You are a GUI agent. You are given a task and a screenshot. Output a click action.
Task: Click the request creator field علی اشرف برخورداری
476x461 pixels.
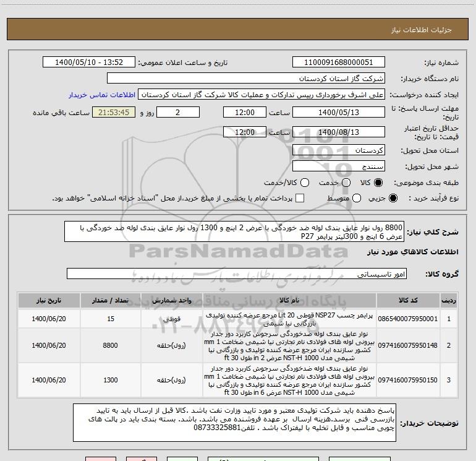(x=261, y=95)
